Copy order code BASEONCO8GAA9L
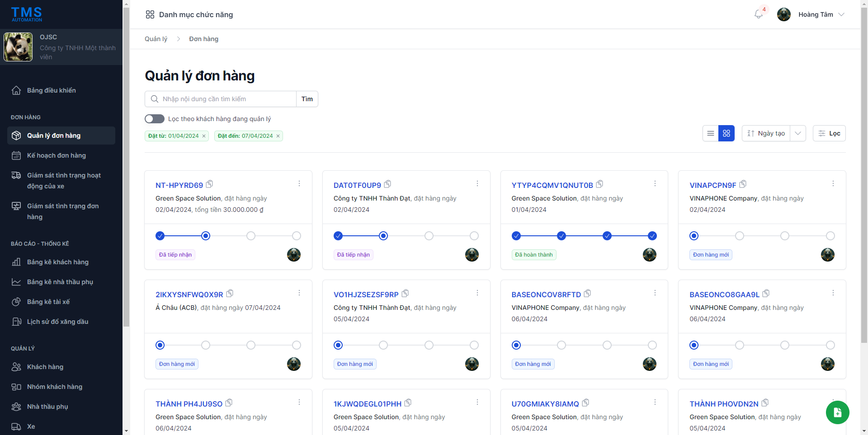868x435 pixels. pos(766,294)
